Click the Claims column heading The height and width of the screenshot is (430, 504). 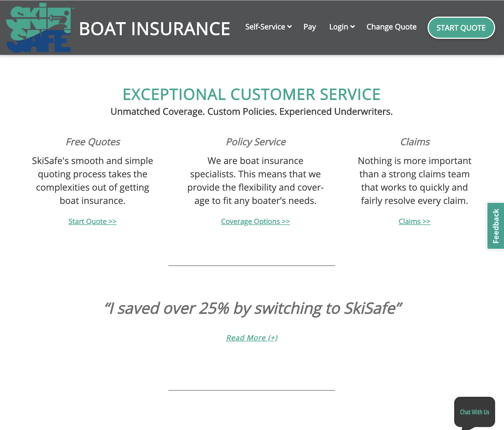[x=415, y=142]
